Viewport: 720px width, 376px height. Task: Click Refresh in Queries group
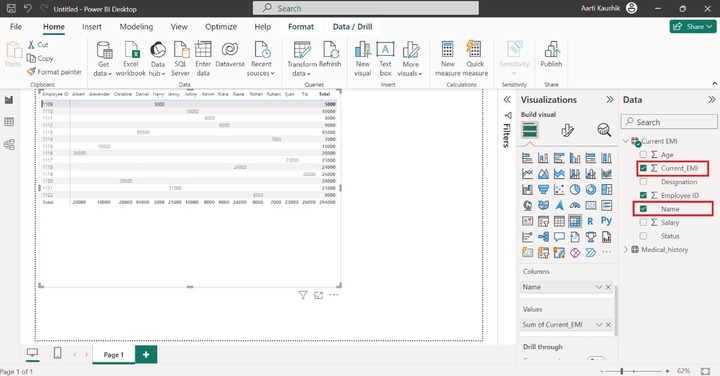330,55
